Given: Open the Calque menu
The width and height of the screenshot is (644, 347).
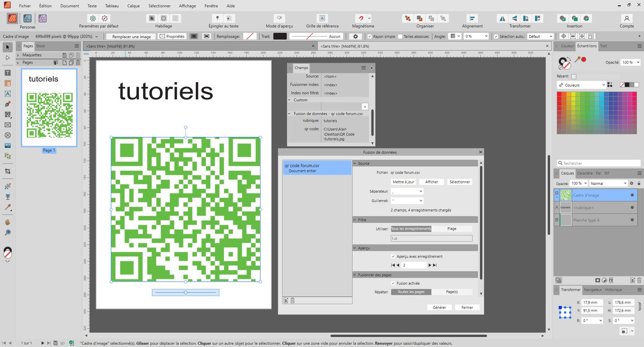Looking at the screenshot, I should [x=133, y=6].
